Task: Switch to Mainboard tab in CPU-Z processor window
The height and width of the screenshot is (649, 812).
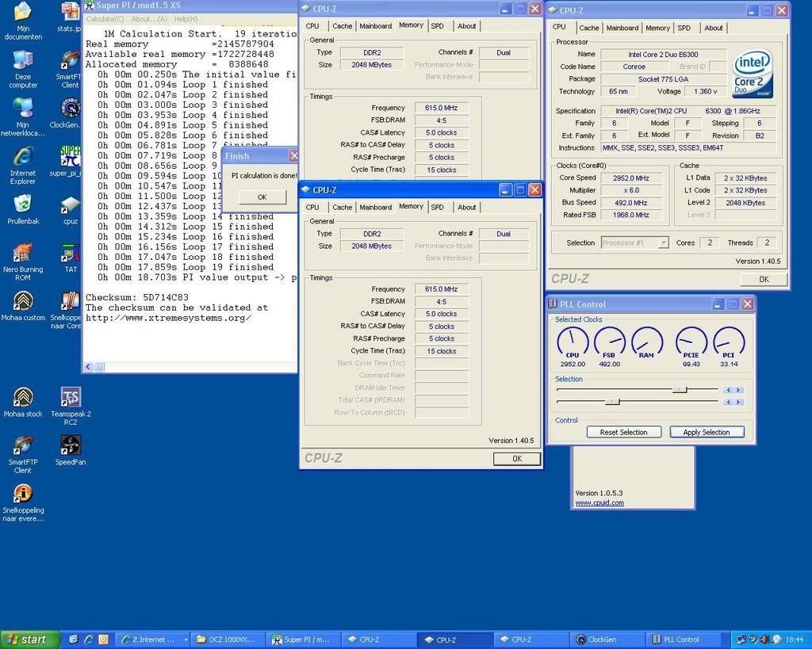Action: [622, 28]
